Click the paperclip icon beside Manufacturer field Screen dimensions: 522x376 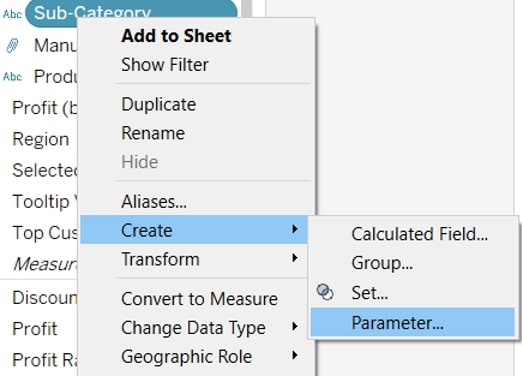tap(12, 46)
